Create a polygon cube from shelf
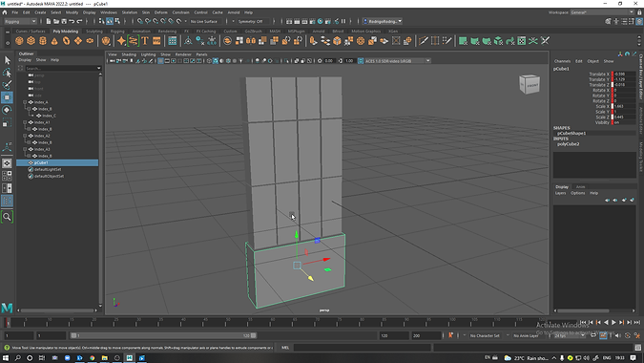The width and height of the screenshot is (644, 363). tap(31, 41)
